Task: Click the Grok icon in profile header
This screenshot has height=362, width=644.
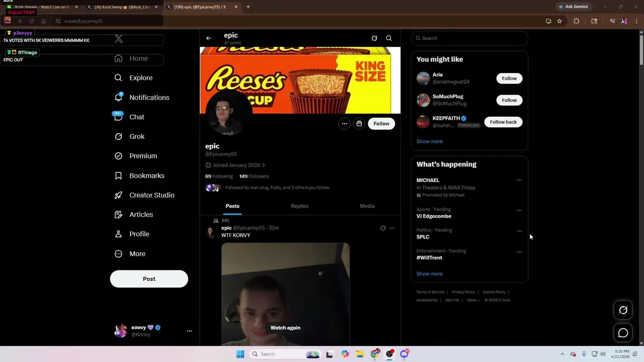Action: coord(374,38)
